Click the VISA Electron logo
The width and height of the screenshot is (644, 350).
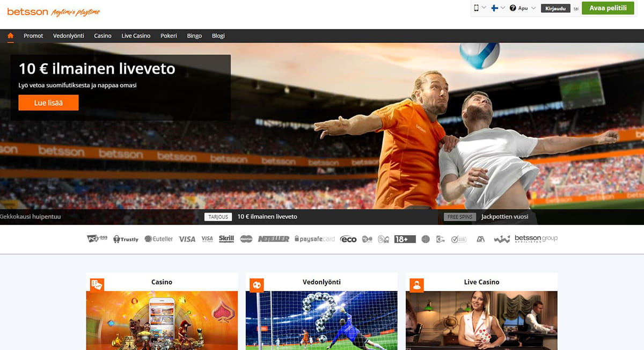pyautogui.click(x=207, y=239)
